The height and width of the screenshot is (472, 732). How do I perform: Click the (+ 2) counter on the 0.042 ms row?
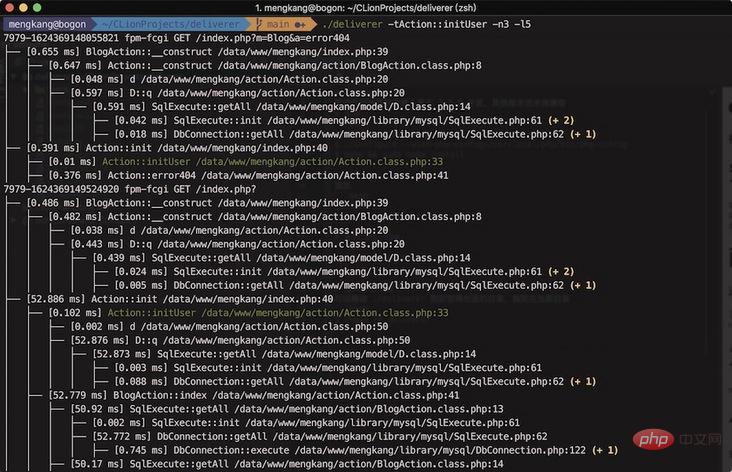[561, 120]
